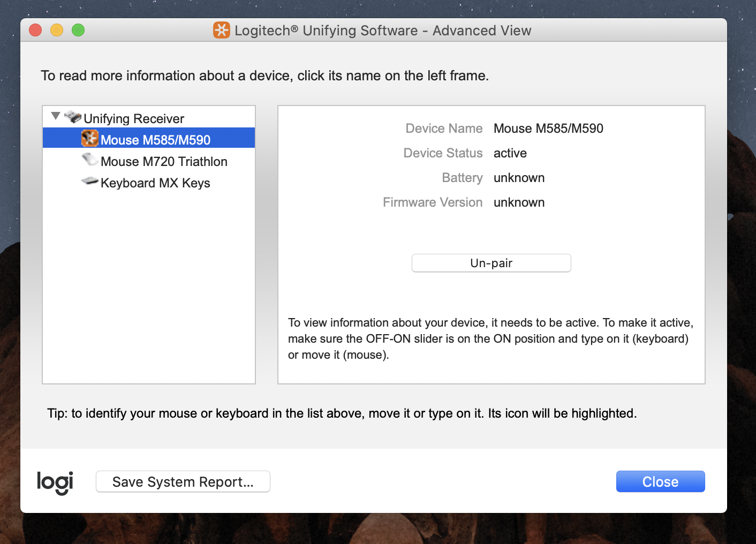Click the Device Status label
This screenshot has height=544, width=756.
pyautogui.click(x=443, y=153)
